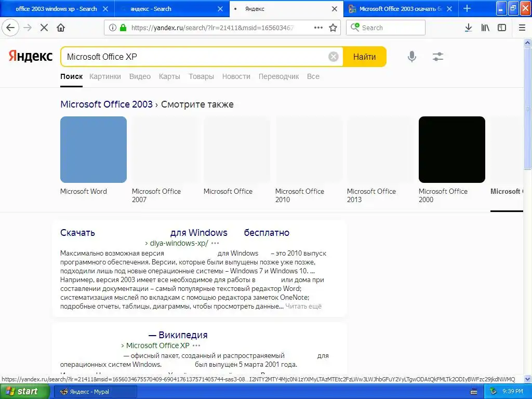Click the keyboard icon in system tray
Screen dimensions: 532x399
(x=474, y=392)
